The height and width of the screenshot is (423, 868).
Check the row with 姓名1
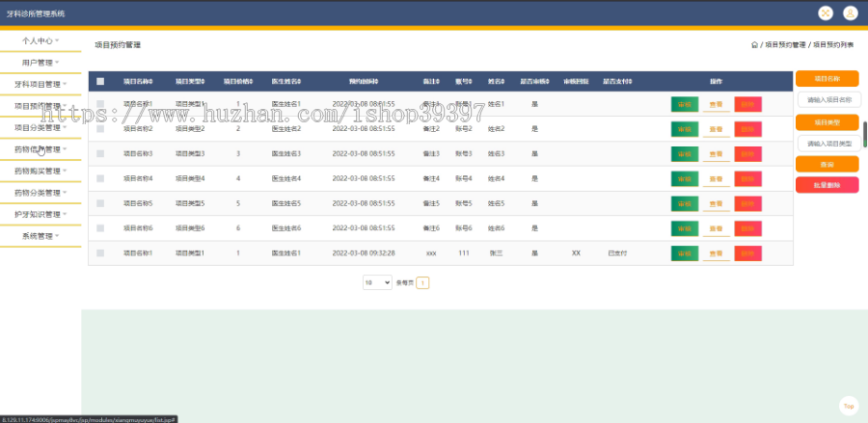coord(100,103)
